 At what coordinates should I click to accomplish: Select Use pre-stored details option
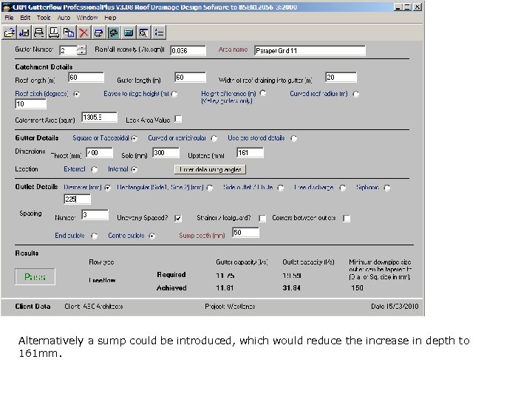click(x=294, y=138)
